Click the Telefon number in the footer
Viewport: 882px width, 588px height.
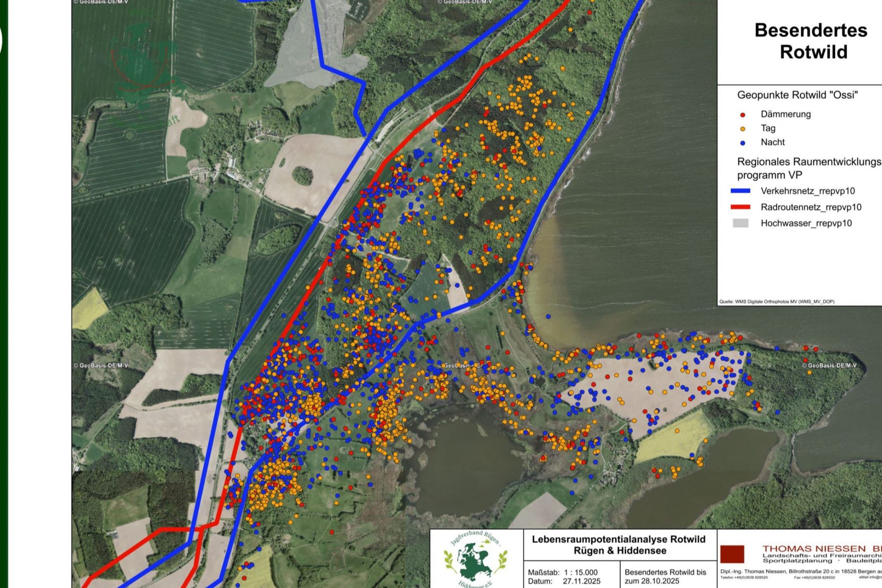pos(744,577)
